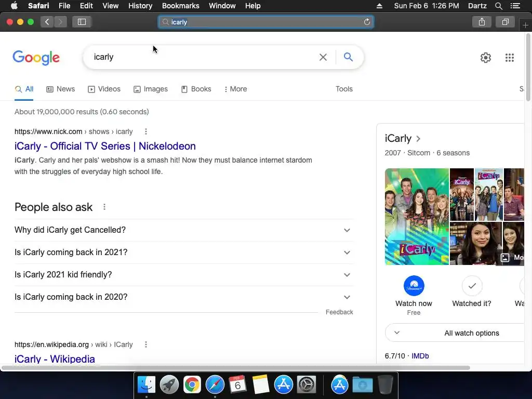Open the Trash in the Dock

coord(385,385)
